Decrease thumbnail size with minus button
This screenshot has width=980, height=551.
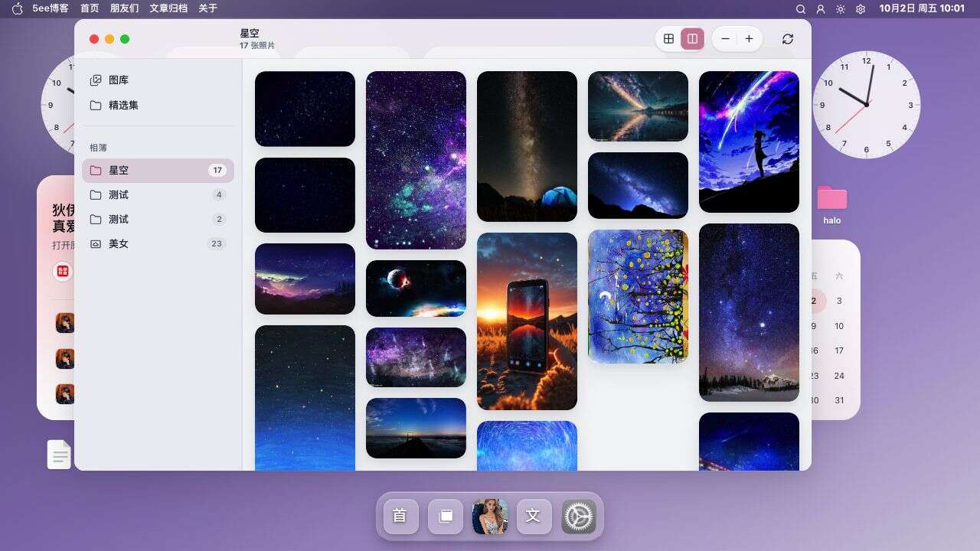pyautogui.click(x=725, y=39)
